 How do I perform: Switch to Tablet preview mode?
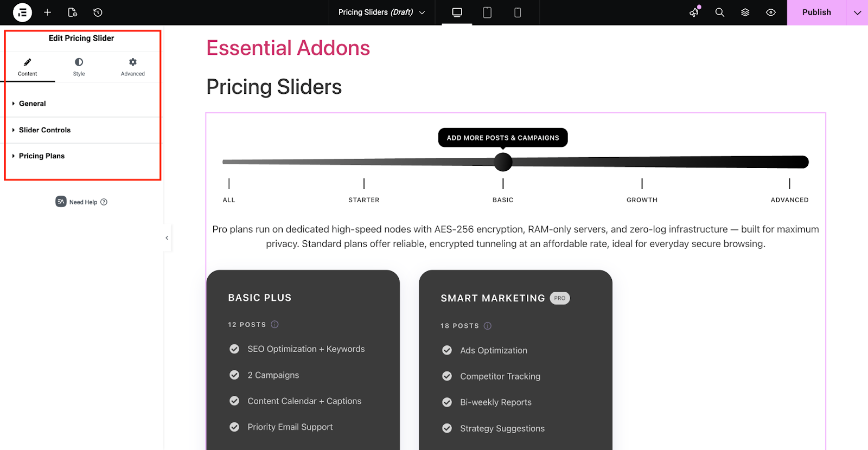(487, 12)
